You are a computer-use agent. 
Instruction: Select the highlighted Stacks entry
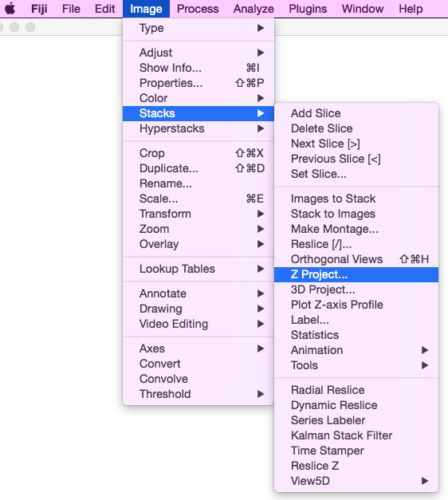(198, 113)
